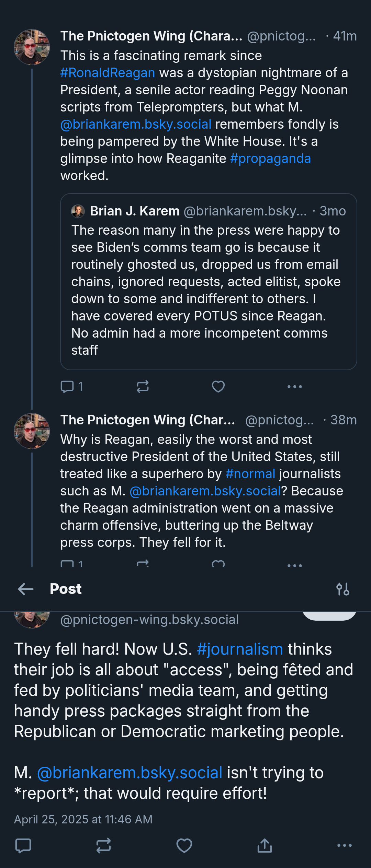Repost the 41m Pnictogen Wing post
Viewport: 371px width, 868px height.
tap(143, 387)
